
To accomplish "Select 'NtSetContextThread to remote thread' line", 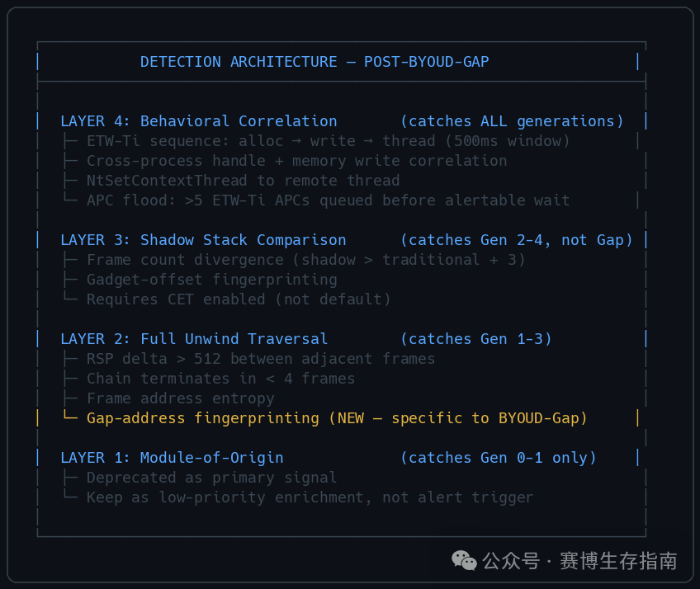I will click(x=244, y=181).
